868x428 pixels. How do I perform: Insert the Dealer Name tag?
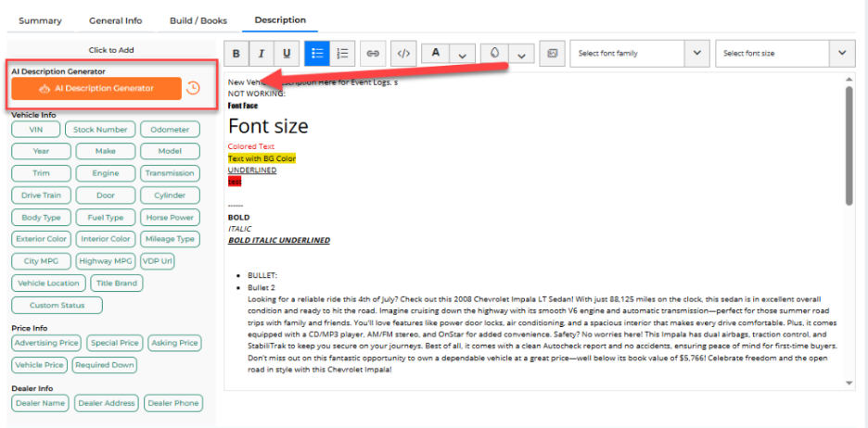click(41, 403)
